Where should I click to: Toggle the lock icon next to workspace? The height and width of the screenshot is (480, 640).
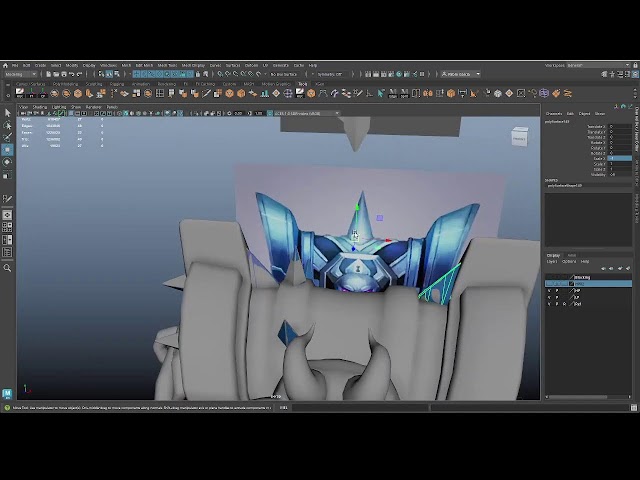pos(635,65)
